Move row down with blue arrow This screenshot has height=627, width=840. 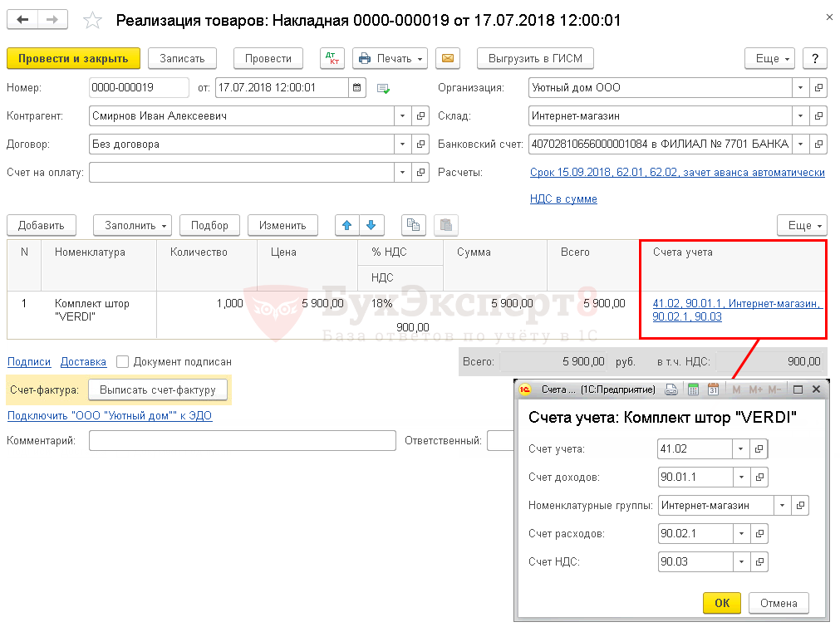371,225
